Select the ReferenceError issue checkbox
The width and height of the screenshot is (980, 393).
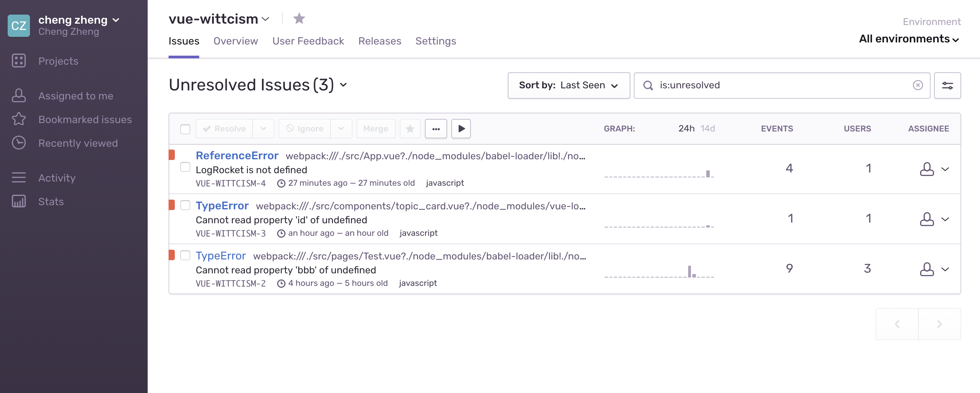pyautogui.click(x=185, y=167)
